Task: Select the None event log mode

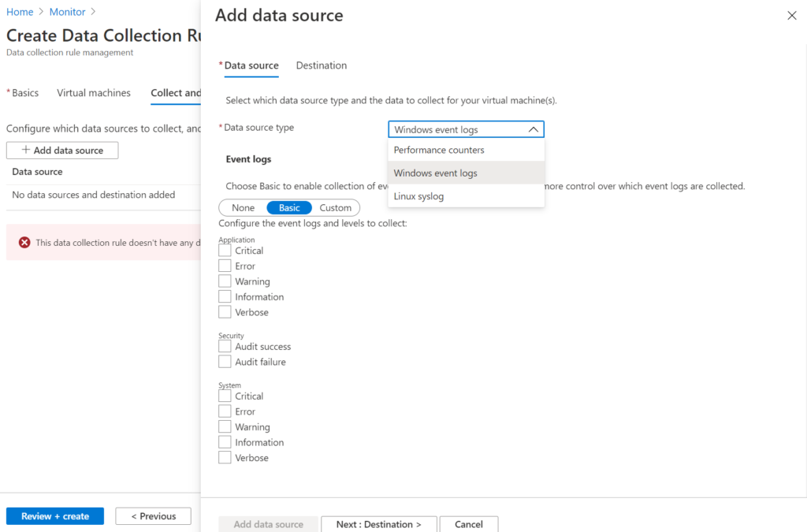Action: click(x=243, y=208)
